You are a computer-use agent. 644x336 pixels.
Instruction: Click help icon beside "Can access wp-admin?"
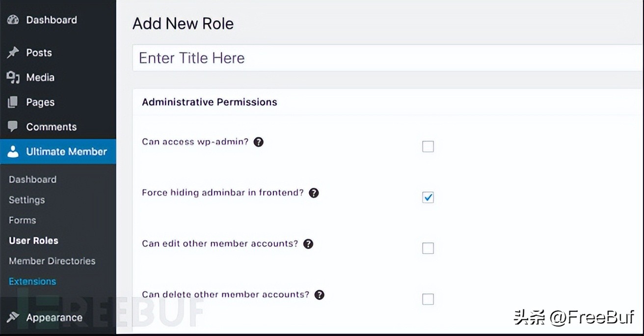pyautogui.click(x=258, y=142)
